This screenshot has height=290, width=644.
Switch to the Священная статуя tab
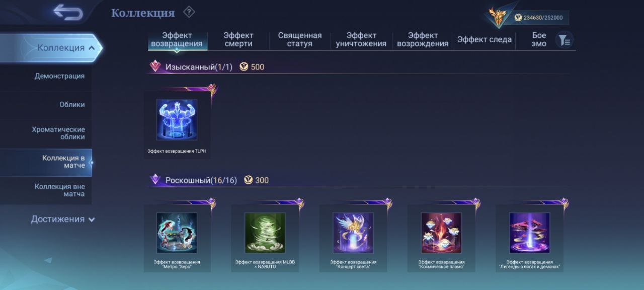300,39
